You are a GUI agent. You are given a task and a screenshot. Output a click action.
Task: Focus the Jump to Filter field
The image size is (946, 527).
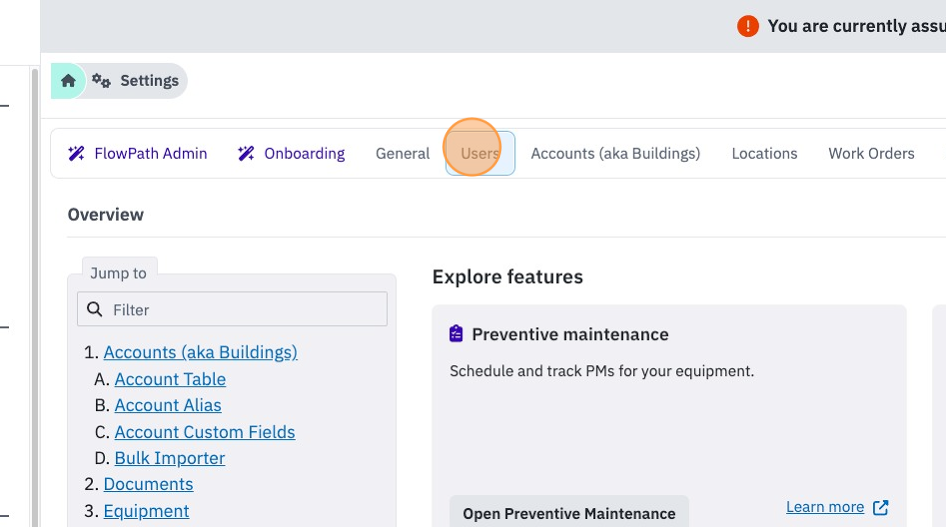click(232, 309)
